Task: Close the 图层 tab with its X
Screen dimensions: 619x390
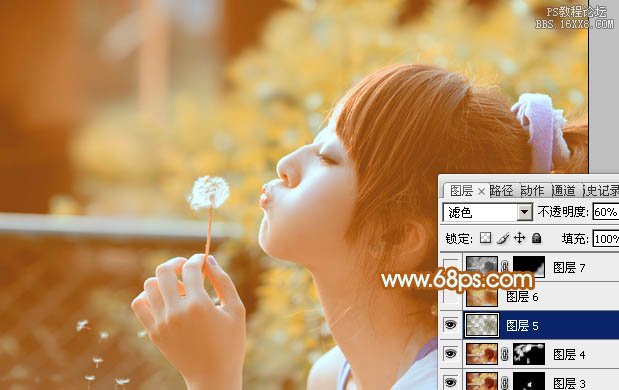Action: tap(481, 192)
